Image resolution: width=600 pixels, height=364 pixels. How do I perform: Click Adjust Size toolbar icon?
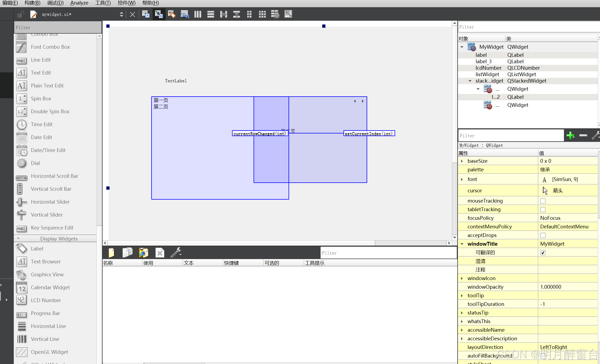(x=288, y=14)
